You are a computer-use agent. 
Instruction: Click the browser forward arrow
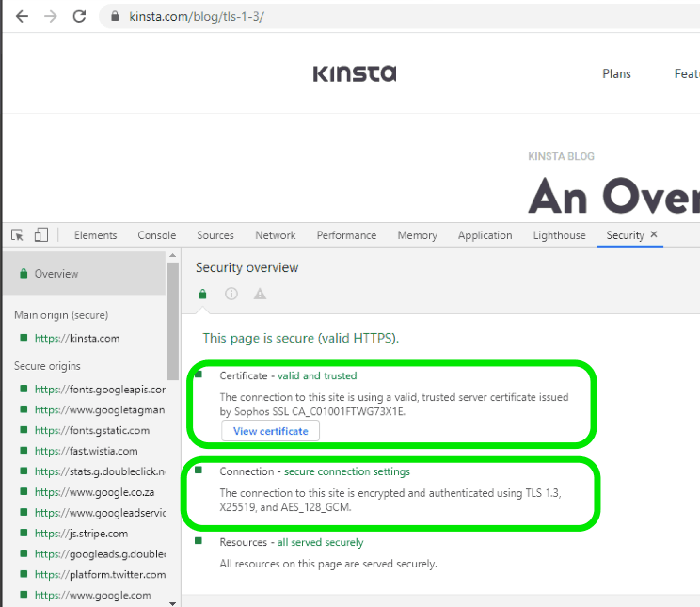(x=51, y=17)
